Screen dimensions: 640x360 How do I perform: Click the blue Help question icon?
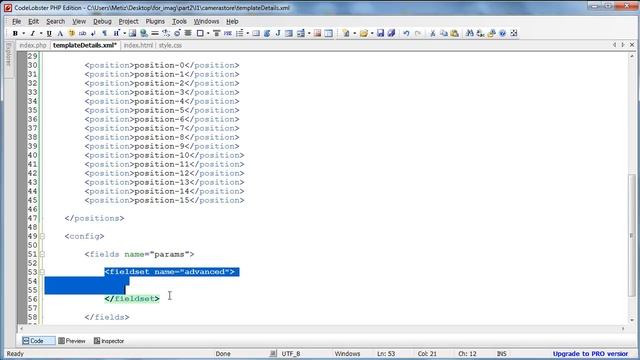[x=502, y=33]
